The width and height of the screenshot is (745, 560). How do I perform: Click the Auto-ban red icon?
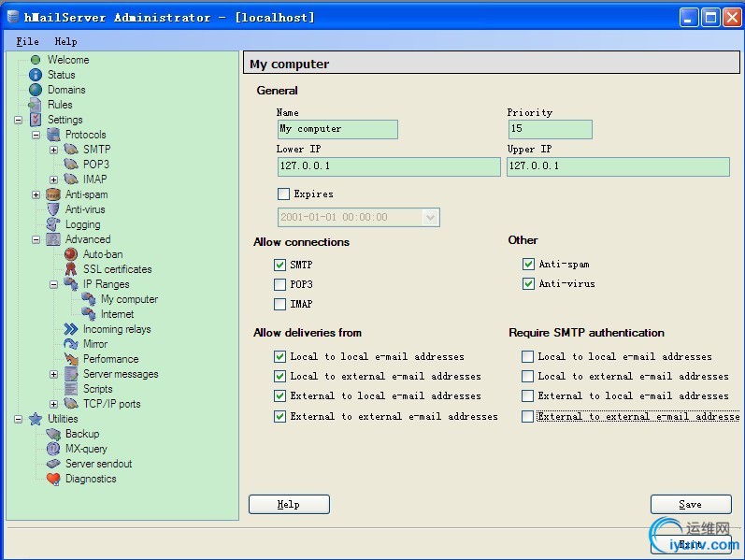[x=71, y=254]
